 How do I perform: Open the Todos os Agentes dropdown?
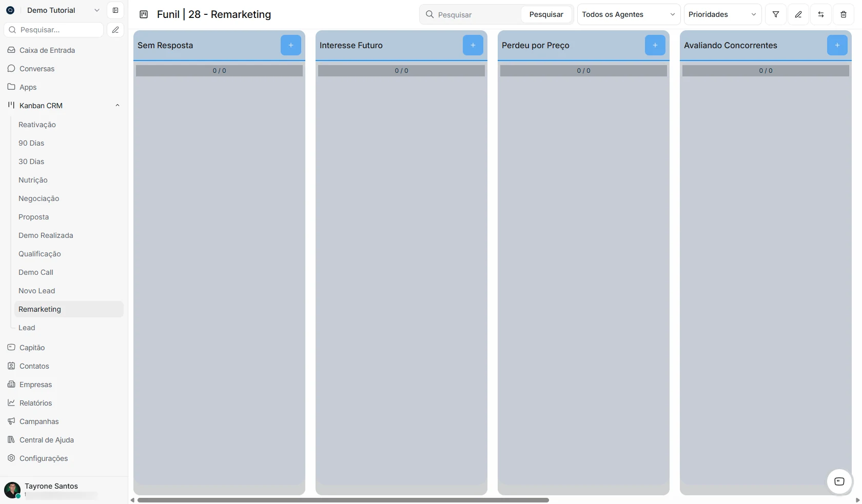(629, 14)
